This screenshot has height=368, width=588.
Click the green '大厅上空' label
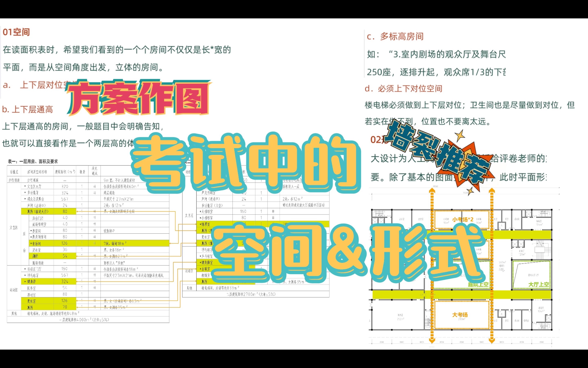[538, 285]
